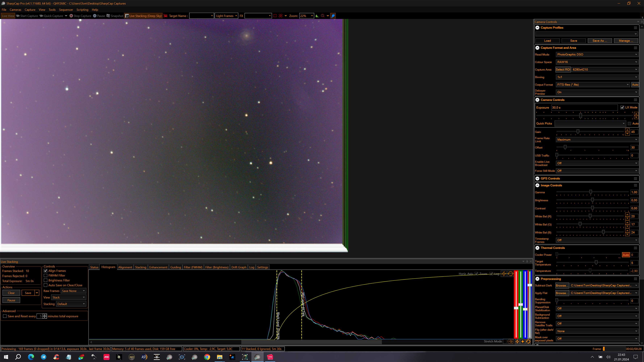Launch the ASI red app from taskbar

click(106, 357)
